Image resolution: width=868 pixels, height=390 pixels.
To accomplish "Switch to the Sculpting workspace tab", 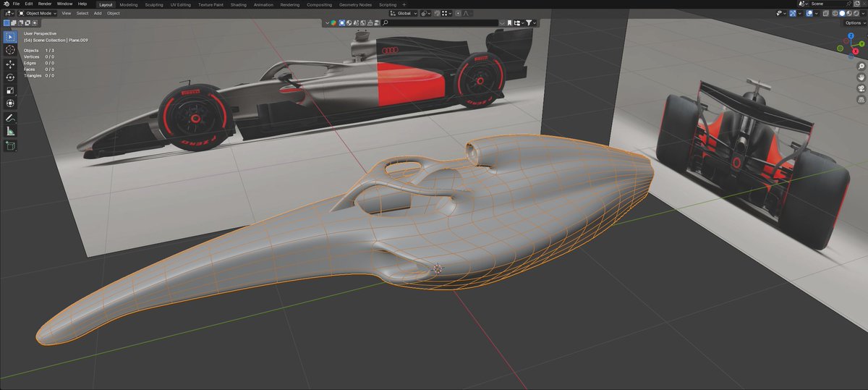I will click(154, 4).
